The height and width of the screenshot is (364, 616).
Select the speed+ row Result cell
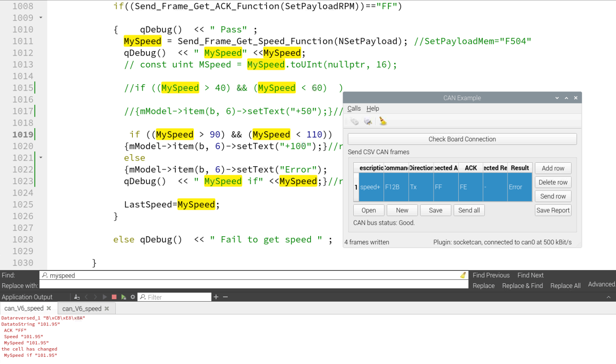pos(519,187)
